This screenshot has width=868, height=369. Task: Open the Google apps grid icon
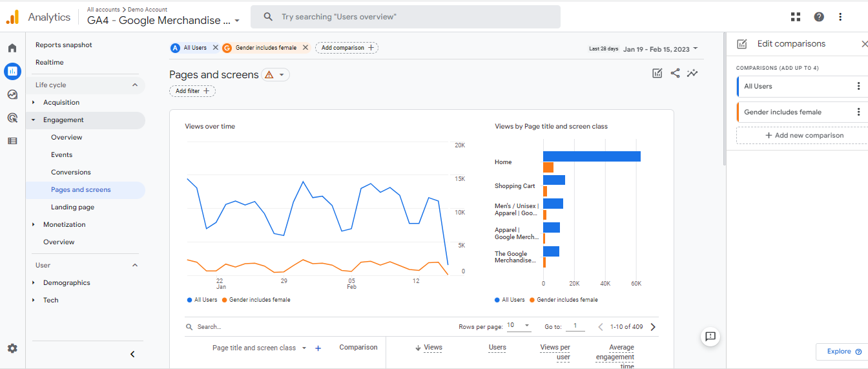(x=796, y=17)
